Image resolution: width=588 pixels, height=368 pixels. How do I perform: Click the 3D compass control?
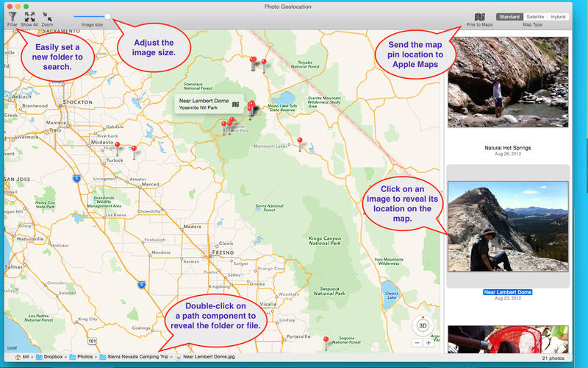pyautogui.click(x=423, y=325)
